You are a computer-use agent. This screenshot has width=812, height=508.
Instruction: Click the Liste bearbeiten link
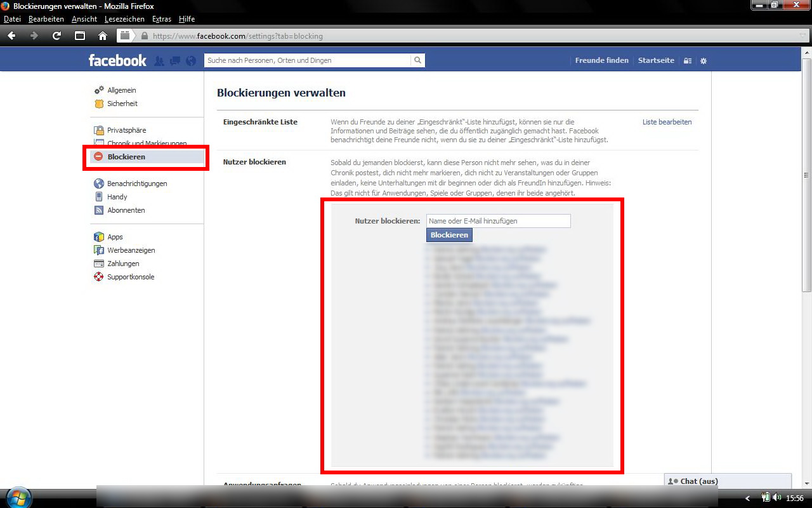(667, 122)
